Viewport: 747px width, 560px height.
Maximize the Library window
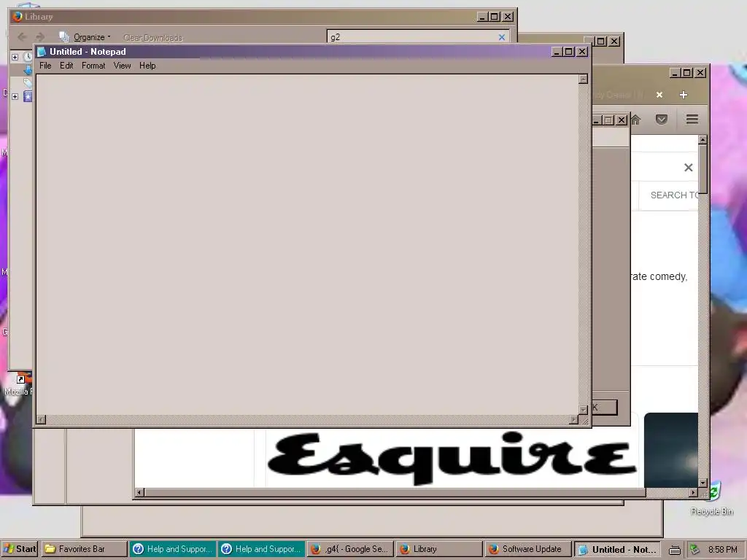(x=495, y=17)
